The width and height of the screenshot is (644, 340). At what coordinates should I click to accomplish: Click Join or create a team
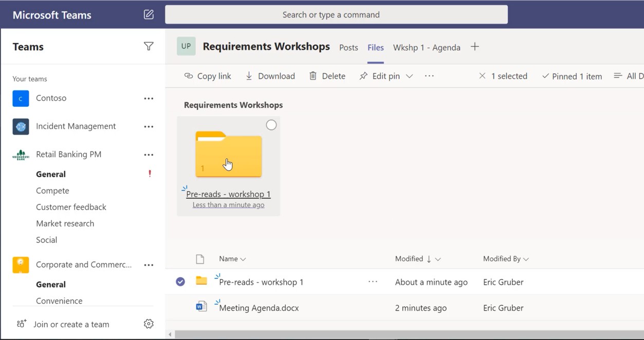tap(71, 324)
